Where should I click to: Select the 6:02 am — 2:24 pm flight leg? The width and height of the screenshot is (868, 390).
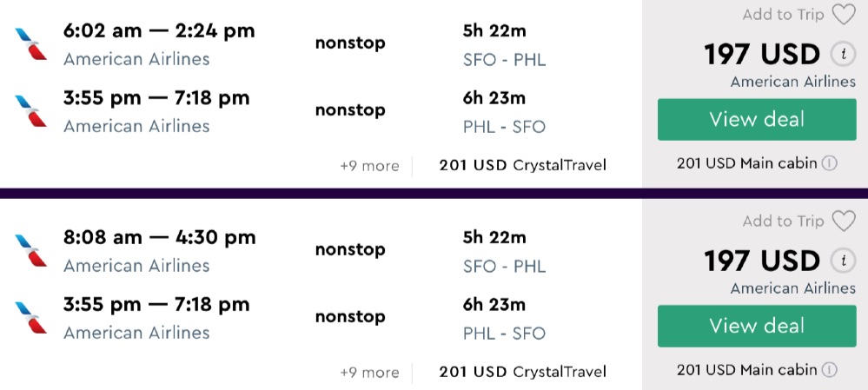click(159, 31)
